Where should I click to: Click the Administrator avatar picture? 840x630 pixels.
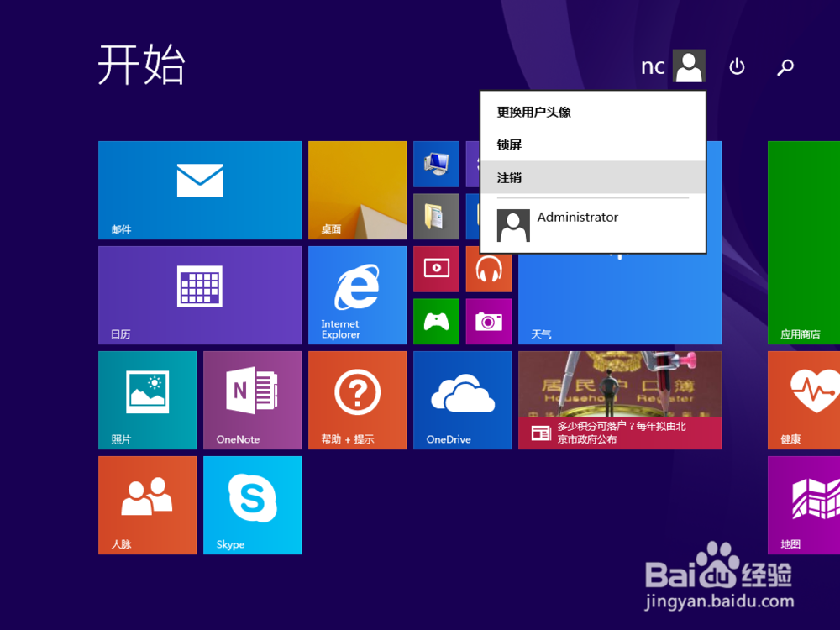[x=513, y=225]
